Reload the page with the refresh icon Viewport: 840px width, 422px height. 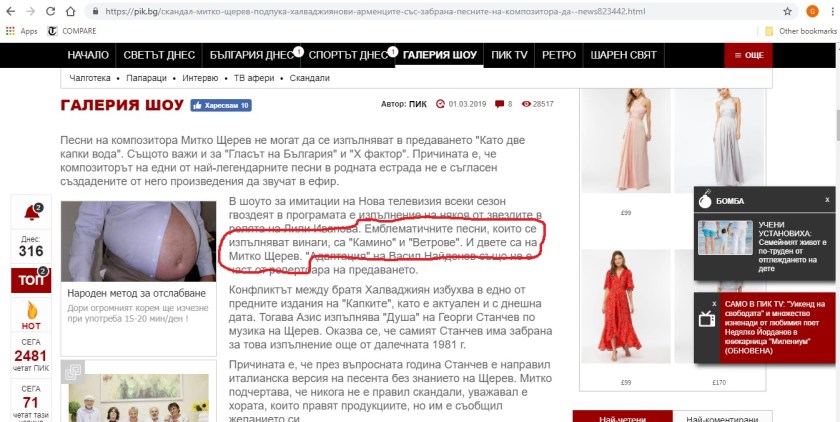pyautogui.click(x=59, y=11)
